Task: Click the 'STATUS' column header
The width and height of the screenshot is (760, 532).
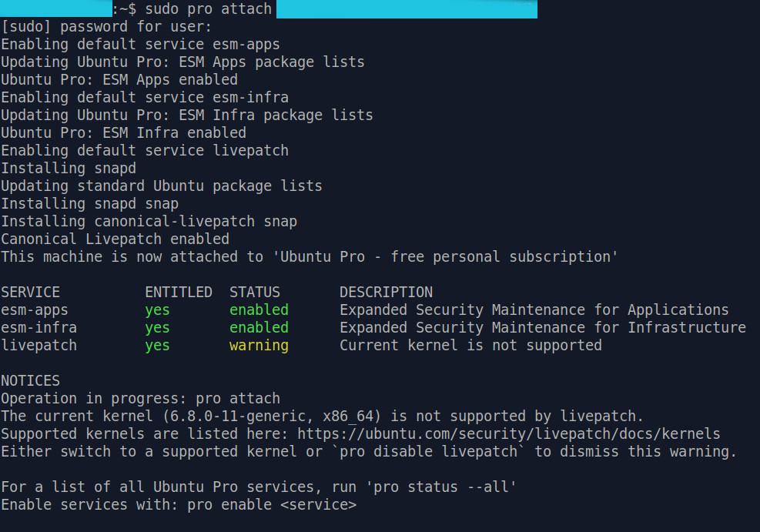Action: click(255, 293)
